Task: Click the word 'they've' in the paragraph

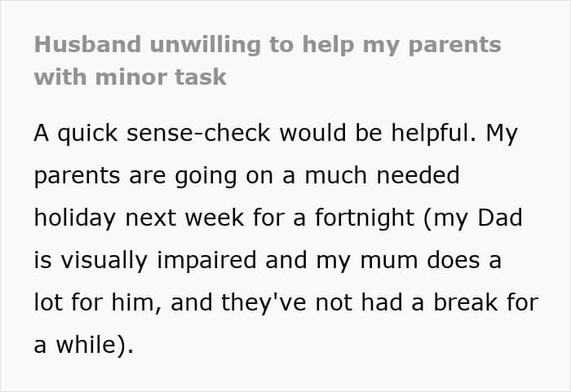Action: point(263,303)
